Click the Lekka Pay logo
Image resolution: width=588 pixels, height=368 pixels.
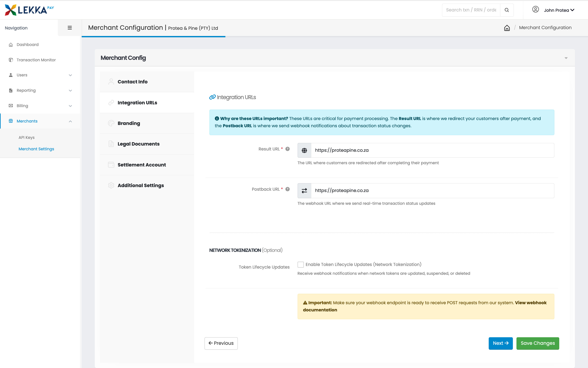[x=29, y=10]
